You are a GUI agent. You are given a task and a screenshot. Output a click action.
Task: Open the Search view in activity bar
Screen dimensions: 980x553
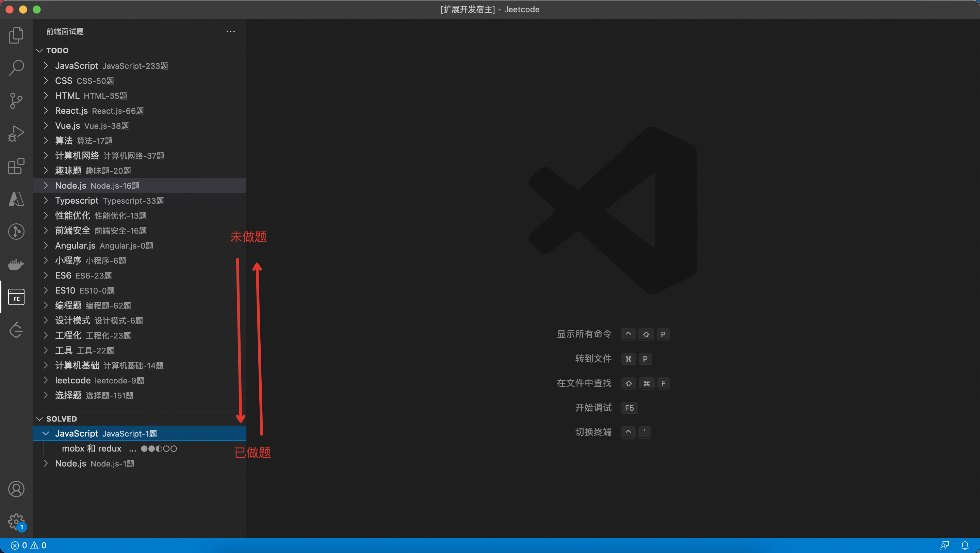tap(16, 68)
